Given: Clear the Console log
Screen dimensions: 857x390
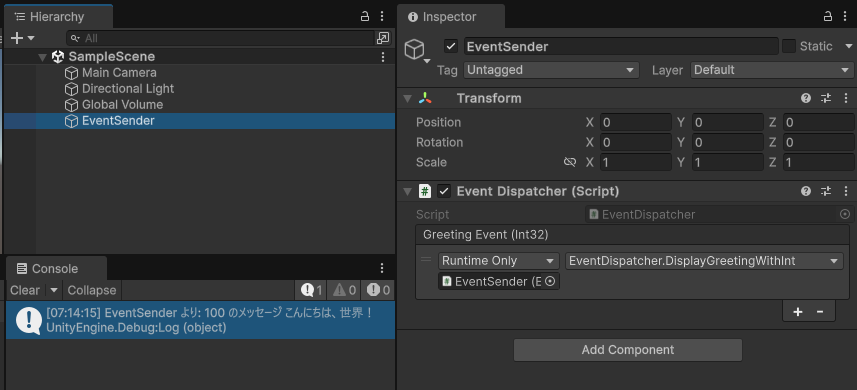Looking at the screenshot, I should click(x=25, y=290).
